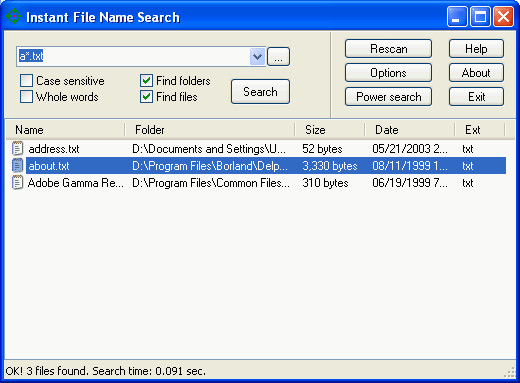
Task: Show the About button
Action: pyautogui.click(x=476, y=73)
